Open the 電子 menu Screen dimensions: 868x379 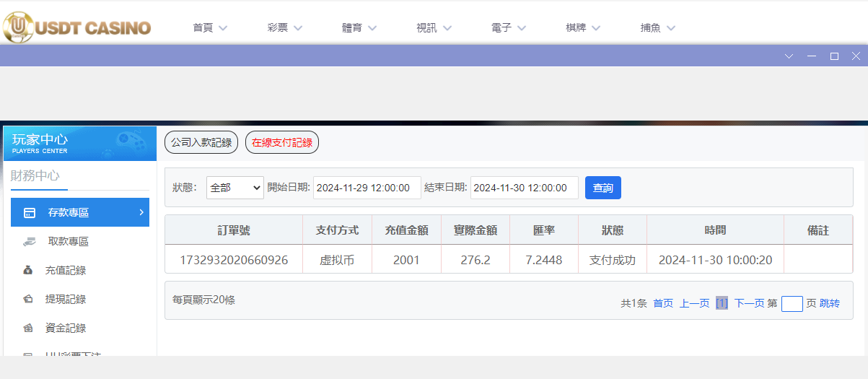click(509, 28)
